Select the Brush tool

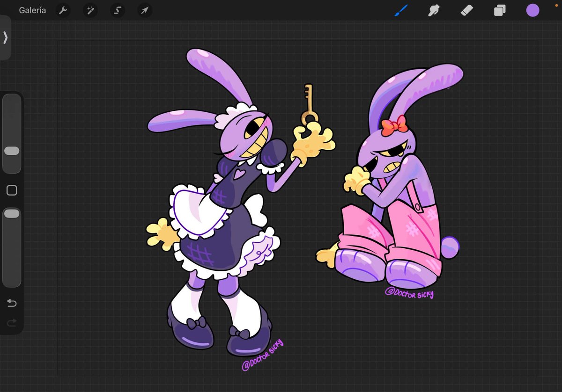[x=400, y=10]
